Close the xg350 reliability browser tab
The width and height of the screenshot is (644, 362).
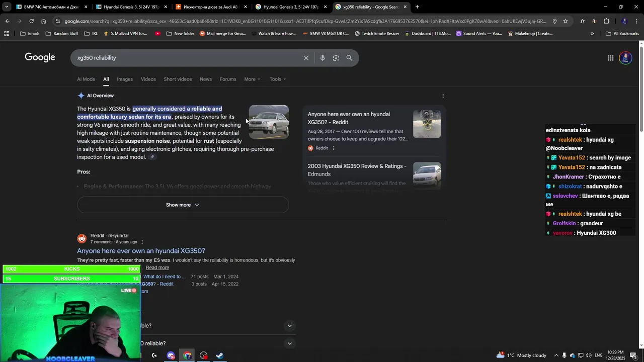[x=405, y=7]
